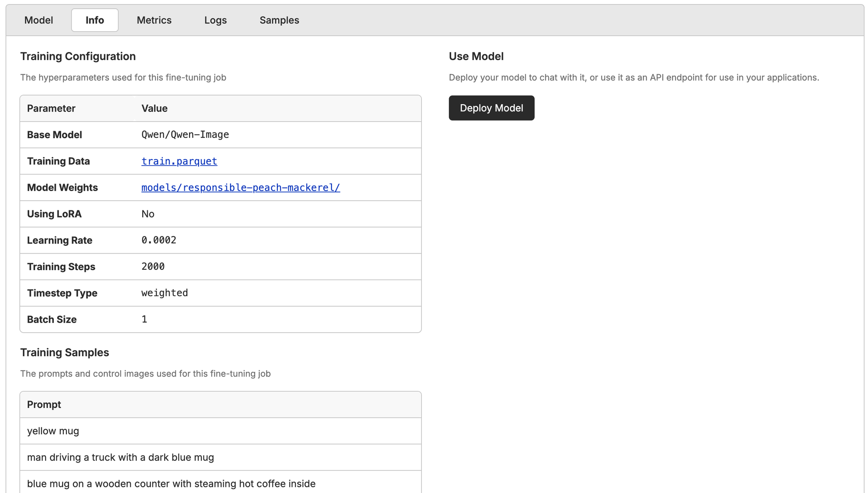The image size is (868, 493).
Task: Select the Info tab
Action: 95,20
